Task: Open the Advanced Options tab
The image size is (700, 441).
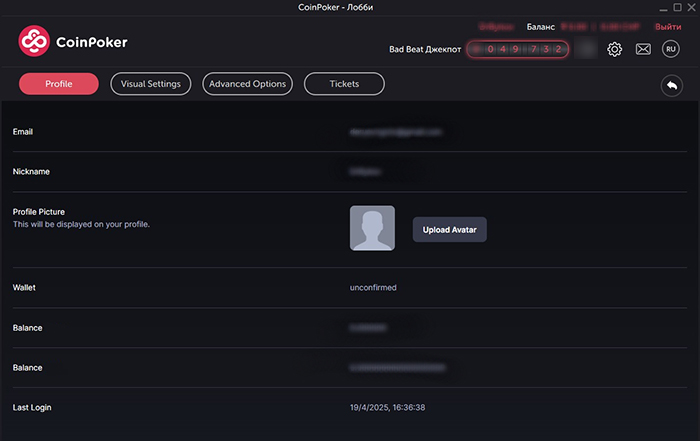Action: pos(247,84)
